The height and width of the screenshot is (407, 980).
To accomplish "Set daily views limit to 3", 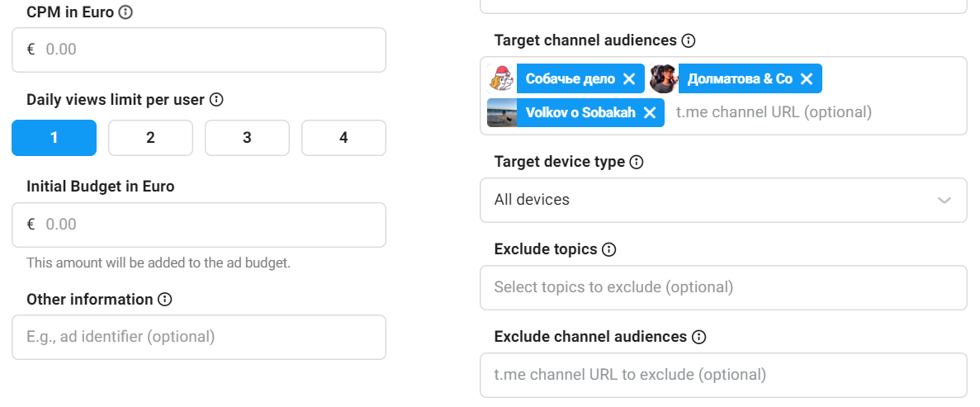I will [247, 138].
